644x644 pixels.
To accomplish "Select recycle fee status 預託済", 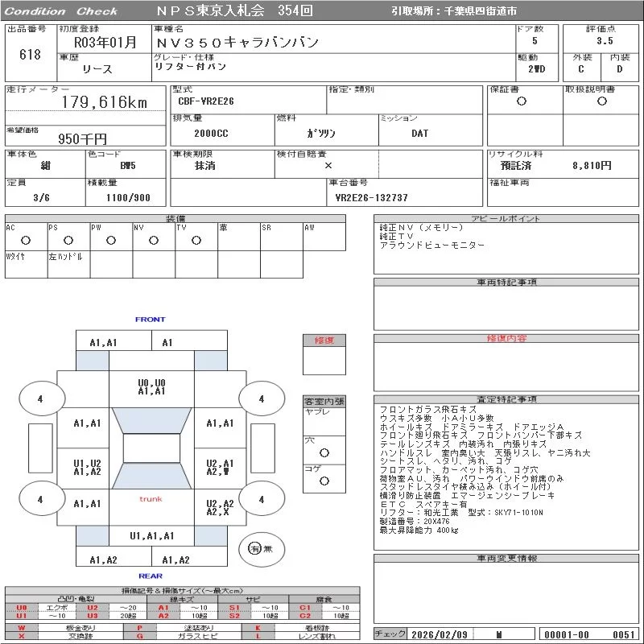I will [516, 166].
